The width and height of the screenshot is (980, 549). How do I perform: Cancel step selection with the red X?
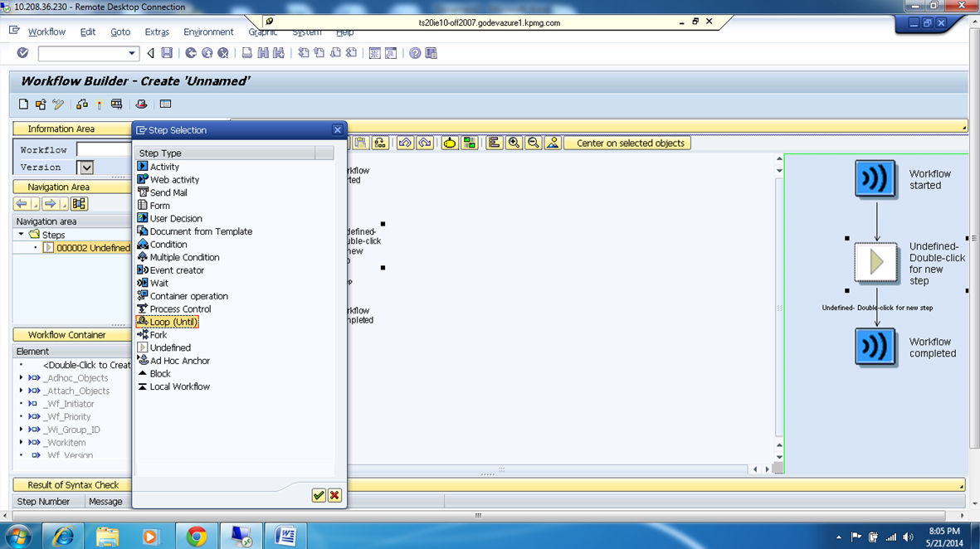[334, 495]
